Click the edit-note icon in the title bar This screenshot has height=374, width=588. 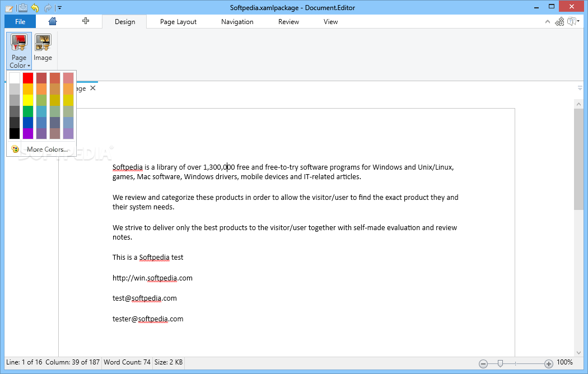pyautogui.click(x=9, y=7)
